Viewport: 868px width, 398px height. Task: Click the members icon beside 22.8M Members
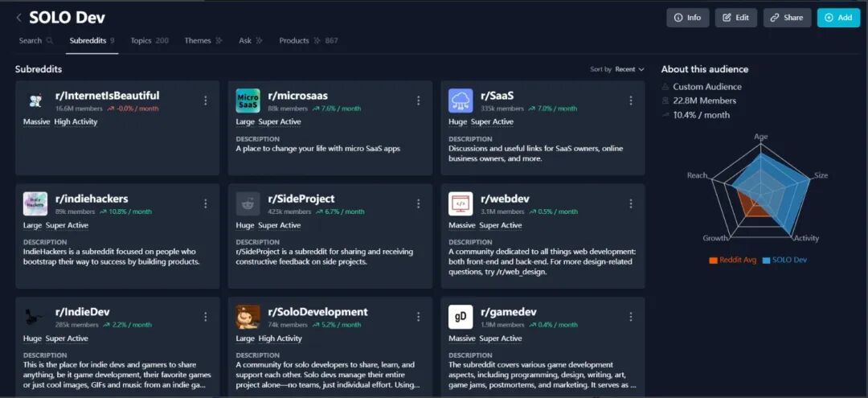tap(665, 101)
